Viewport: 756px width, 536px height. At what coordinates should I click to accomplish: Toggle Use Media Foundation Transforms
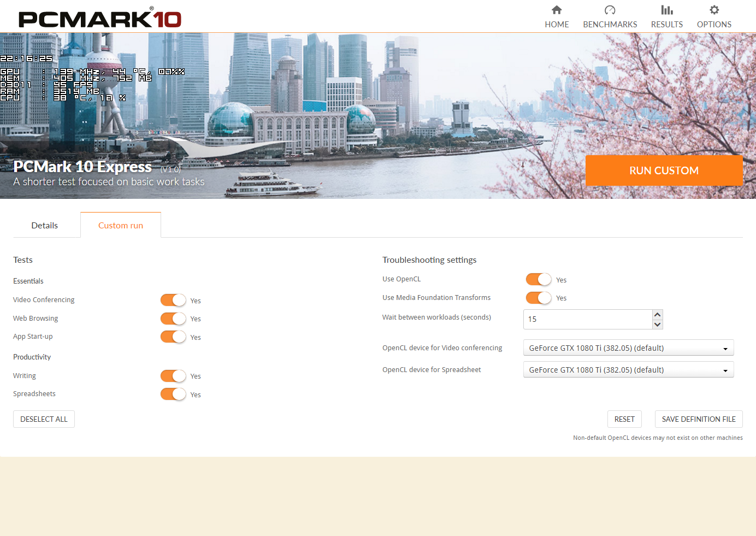pos(538,298)
